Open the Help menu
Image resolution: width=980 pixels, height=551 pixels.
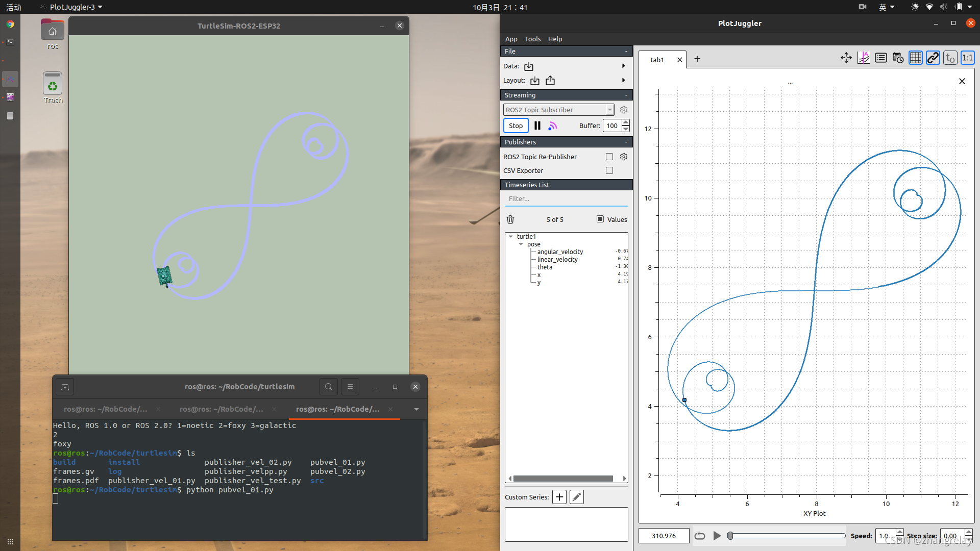pos(555,39)
